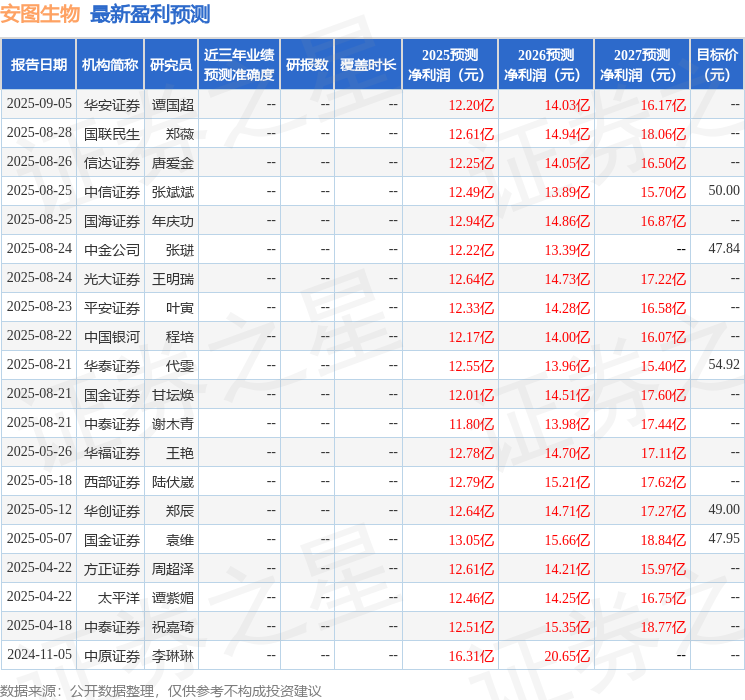The width and height of the screenshot is (745, 700).
Task: Select 华福证券 institution cell
Action: [x=112, y=453]
